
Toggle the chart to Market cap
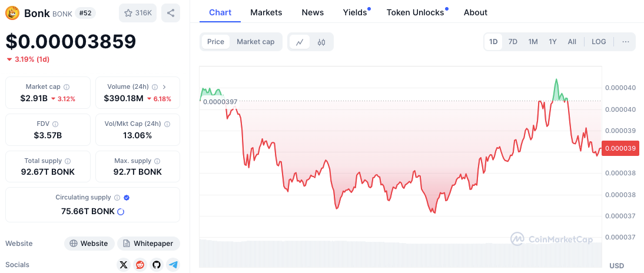click(x=255, y=42)
